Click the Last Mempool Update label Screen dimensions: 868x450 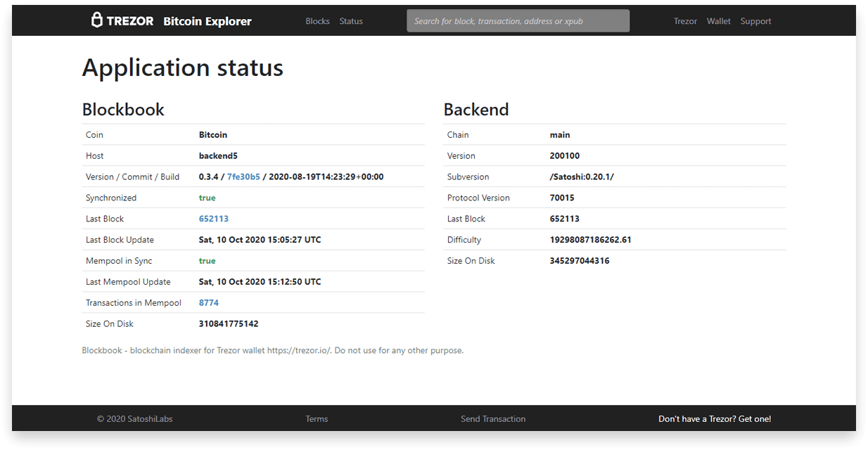pyautogui.click(x=128, y=282)
